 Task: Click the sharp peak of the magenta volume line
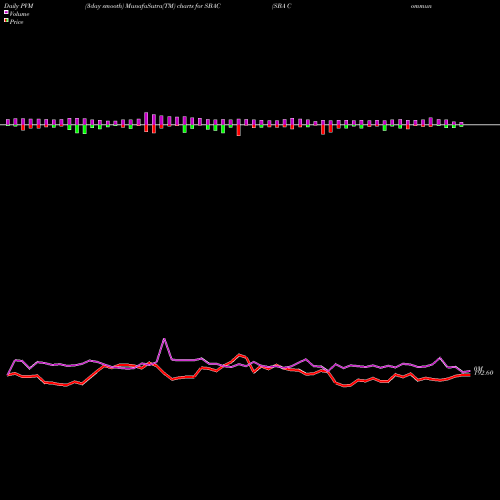tap(164, 339)
